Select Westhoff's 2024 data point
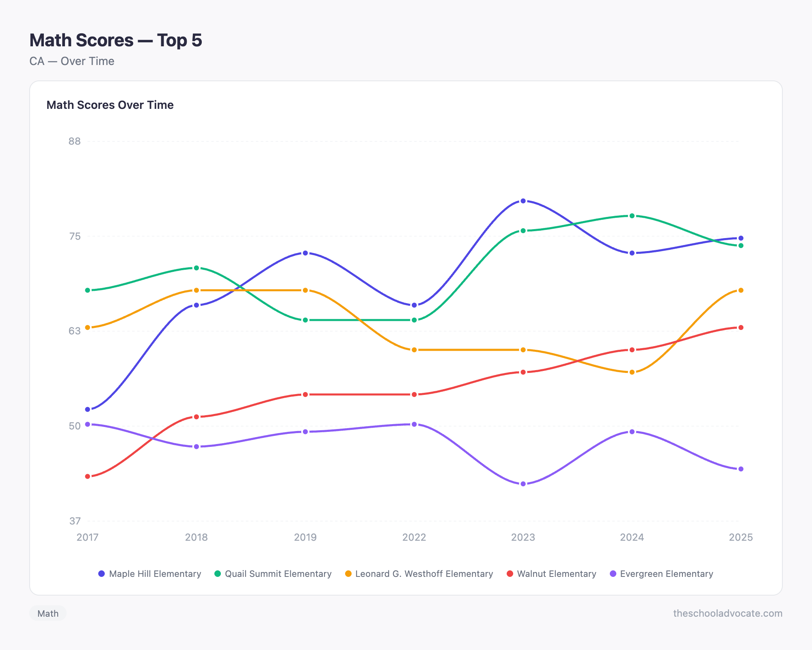Viewport: 812px width, 650px height. pos(632,372)
